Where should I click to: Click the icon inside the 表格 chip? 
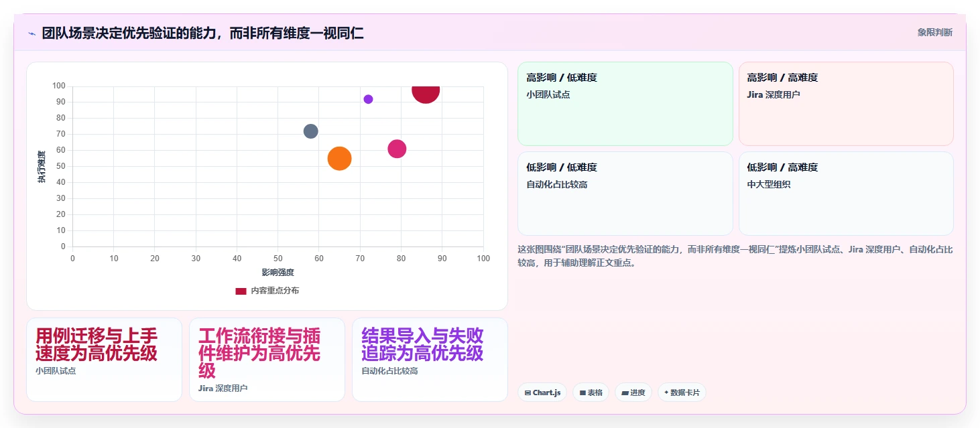[583, 393]
